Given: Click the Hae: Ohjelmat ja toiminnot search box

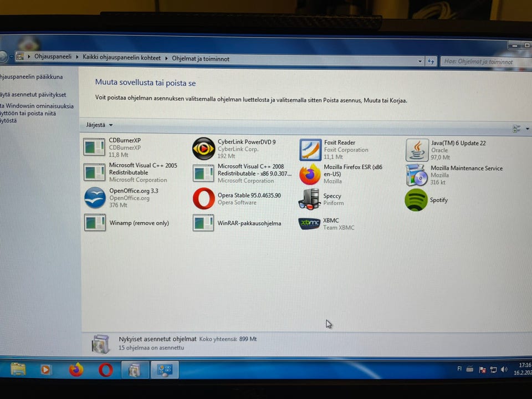Looking at the screenshot, I should click(485, 62).
